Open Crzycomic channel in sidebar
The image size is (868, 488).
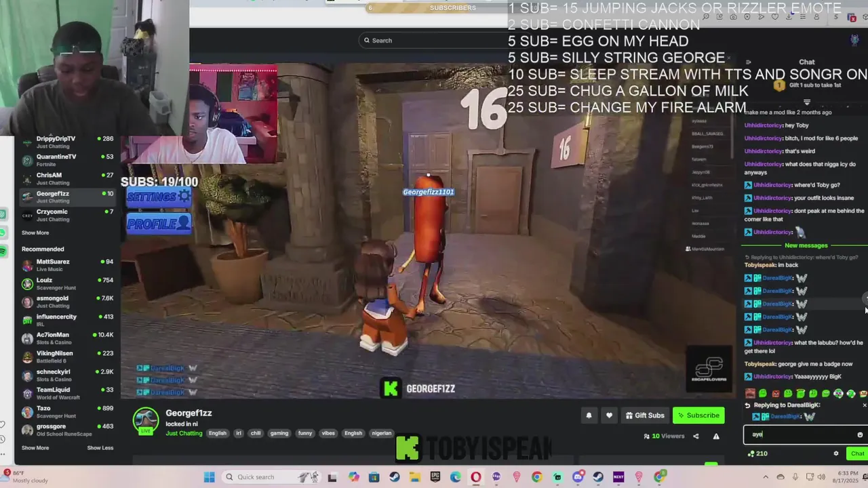pos(67,215)
